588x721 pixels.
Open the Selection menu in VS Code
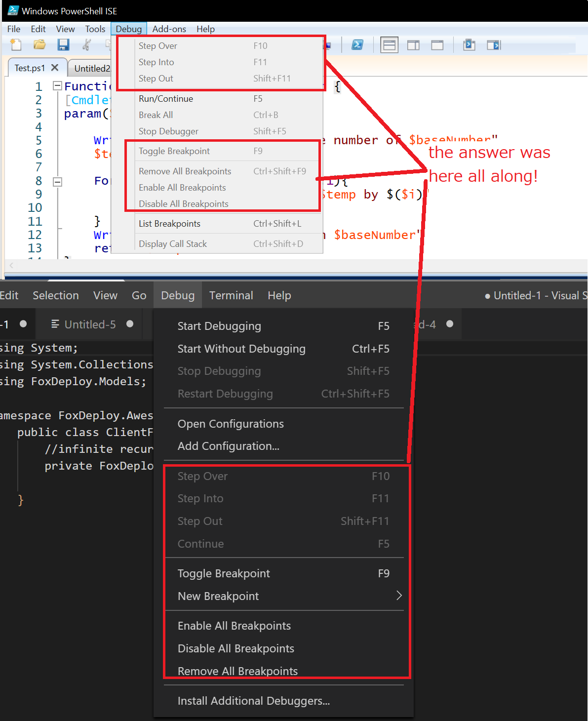pyautogui.click(x=56, y=295)
